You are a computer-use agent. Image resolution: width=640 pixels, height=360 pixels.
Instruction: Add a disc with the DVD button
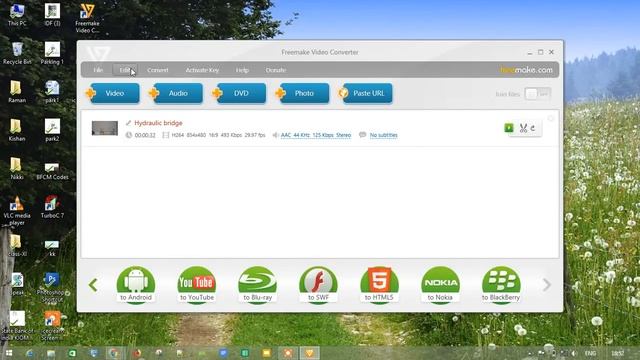[x=240, y=93]
